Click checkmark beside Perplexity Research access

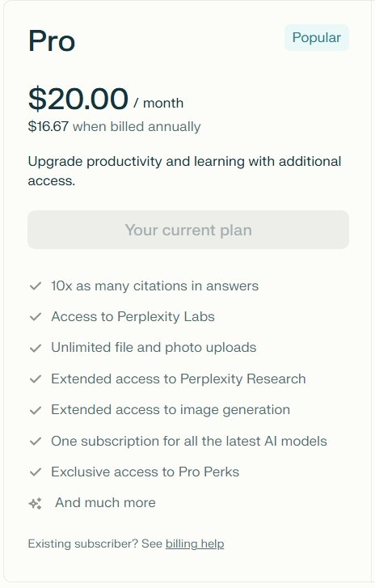36,379
